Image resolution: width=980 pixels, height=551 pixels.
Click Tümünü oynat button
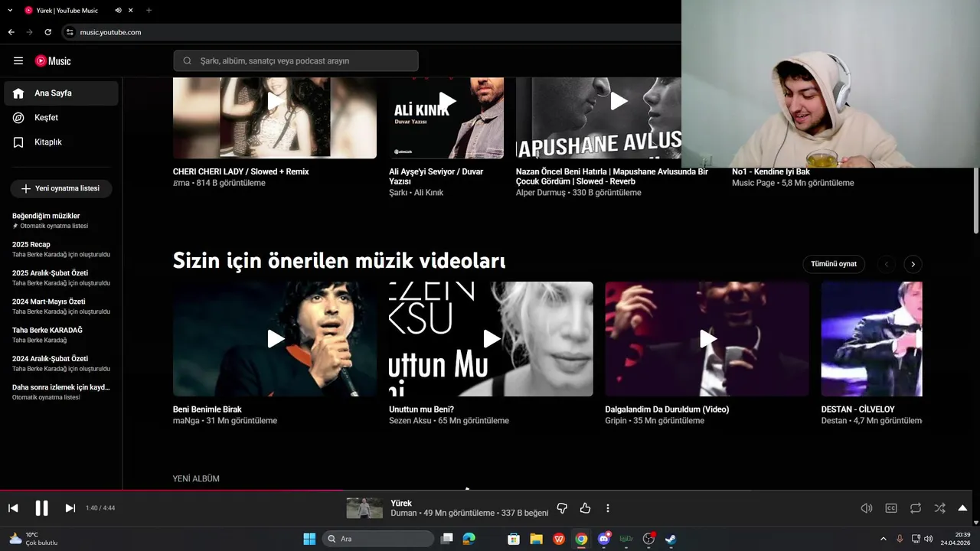[x=834, y=264]
